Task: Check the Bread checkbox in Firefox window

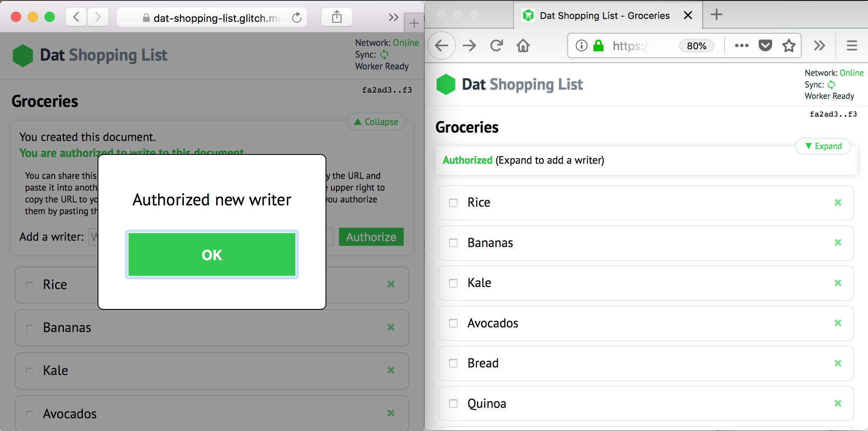Action: pyautogui.click(x=453, y=363)
